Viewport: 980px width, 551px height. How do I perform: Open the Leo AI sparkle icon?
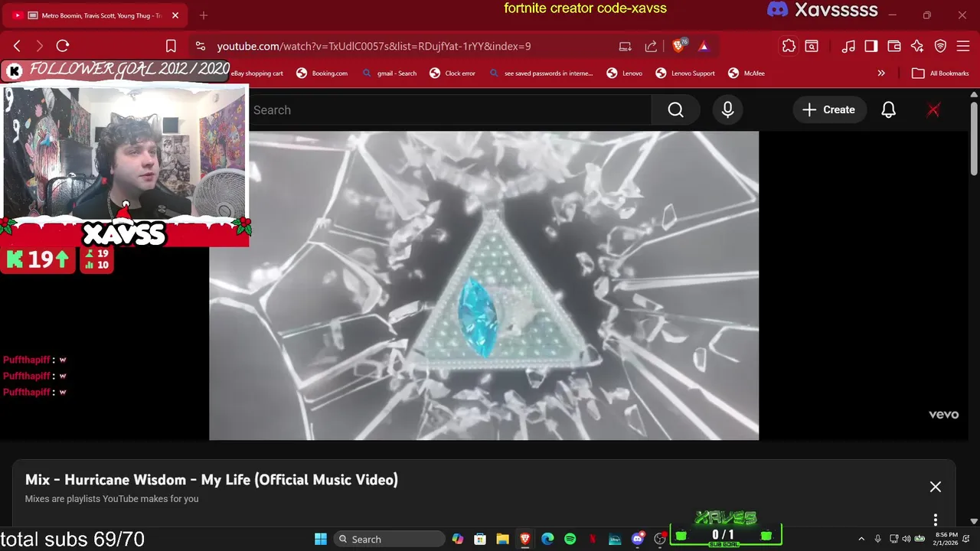[x=917, y=46]
